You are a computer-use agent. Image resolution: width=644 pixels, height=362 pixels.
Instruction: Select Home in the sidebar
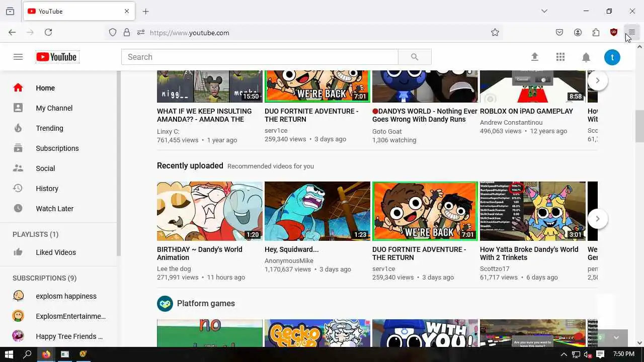[x=58, y=88]
